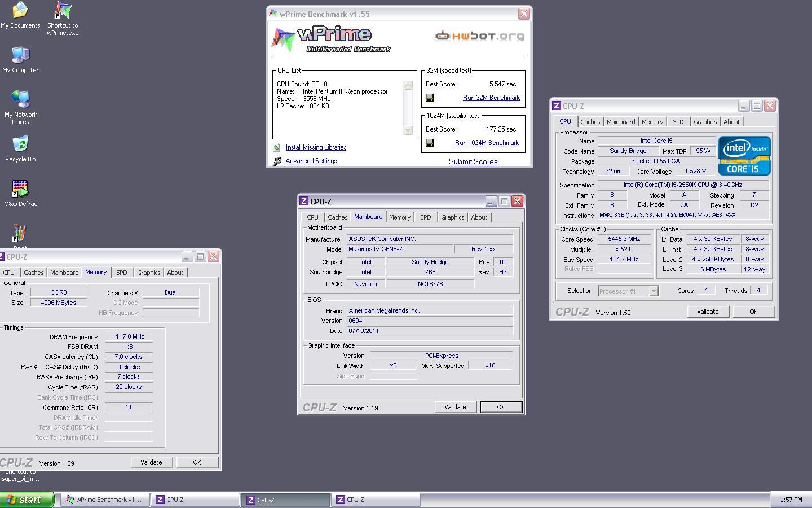Image resolution: width=812 pixels, height=508 pixels.
Task: Minimize the CPU-Z processor window
Action: (744, 106)
